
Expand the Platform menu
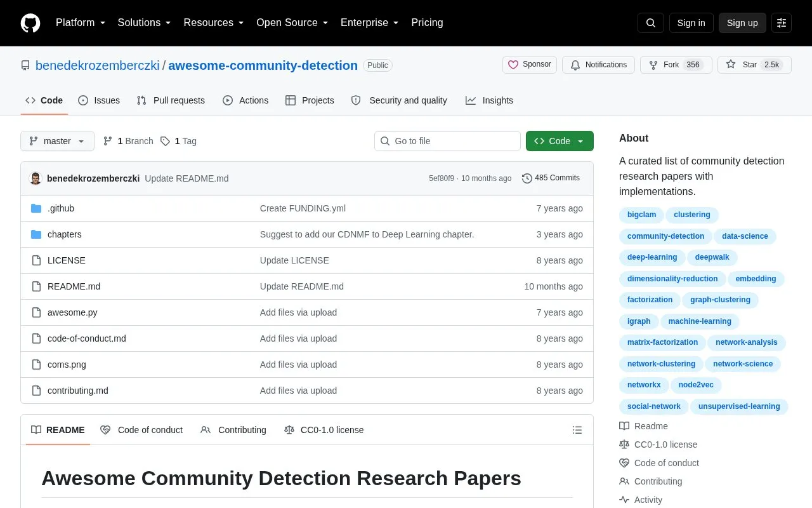[81, 23]
